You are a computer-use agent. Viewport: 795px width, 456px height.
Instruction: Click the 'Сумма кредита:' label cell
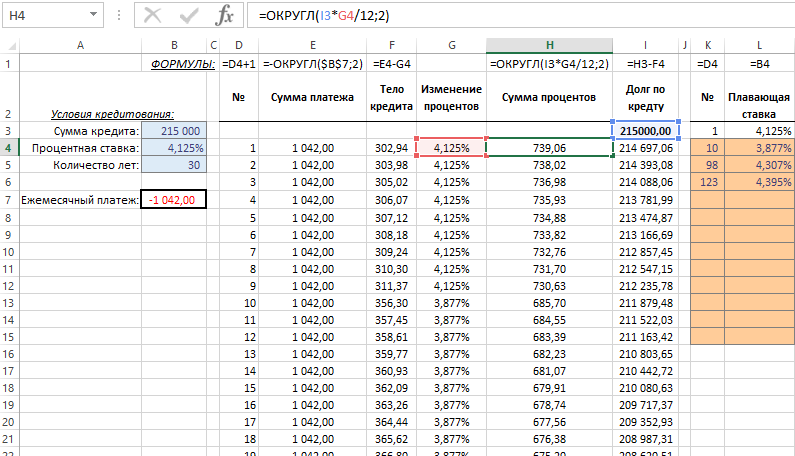click(80, 131)
